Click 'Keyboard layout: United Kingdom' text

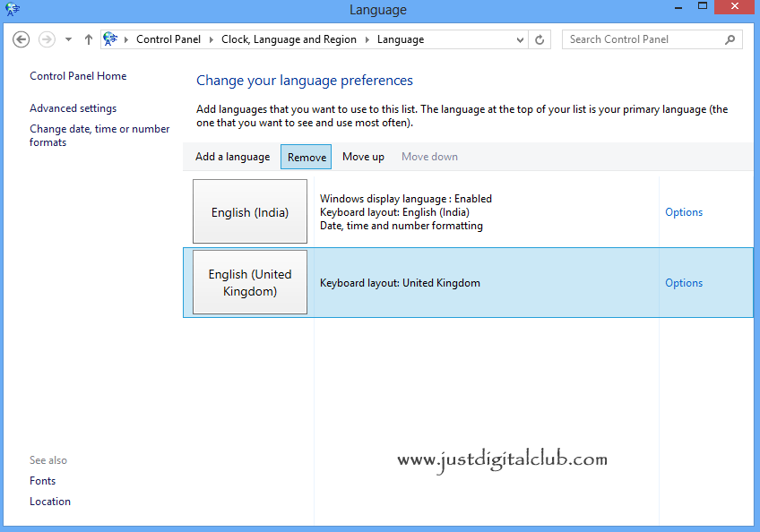(x=400, y=283)
